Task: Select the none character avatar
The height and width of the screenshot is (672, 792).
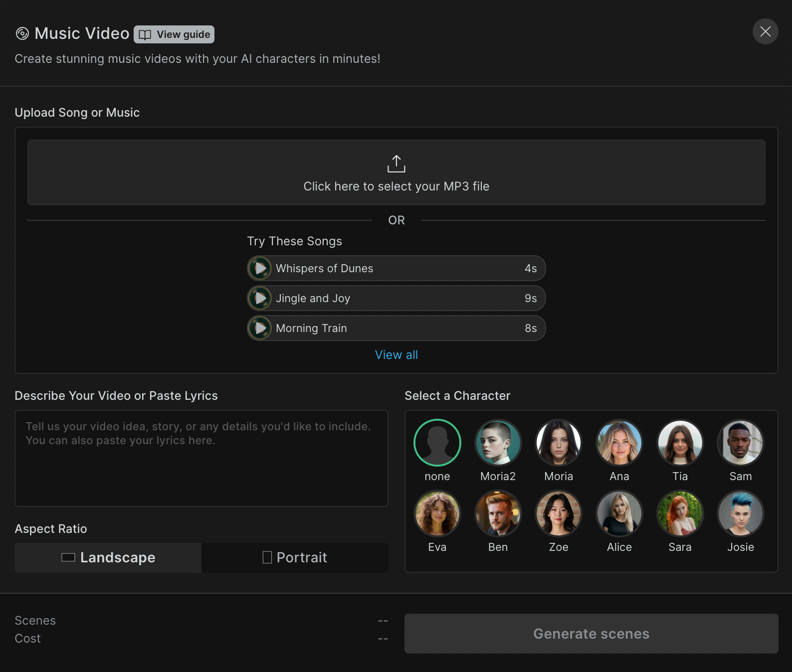Action: (x=437, y=443)
